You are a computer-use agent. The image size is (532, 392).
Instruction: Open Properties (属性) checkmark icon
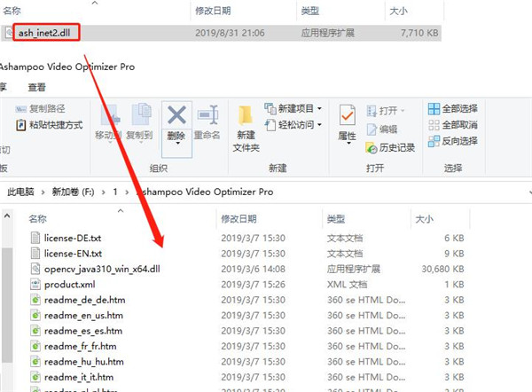(347, 115)
